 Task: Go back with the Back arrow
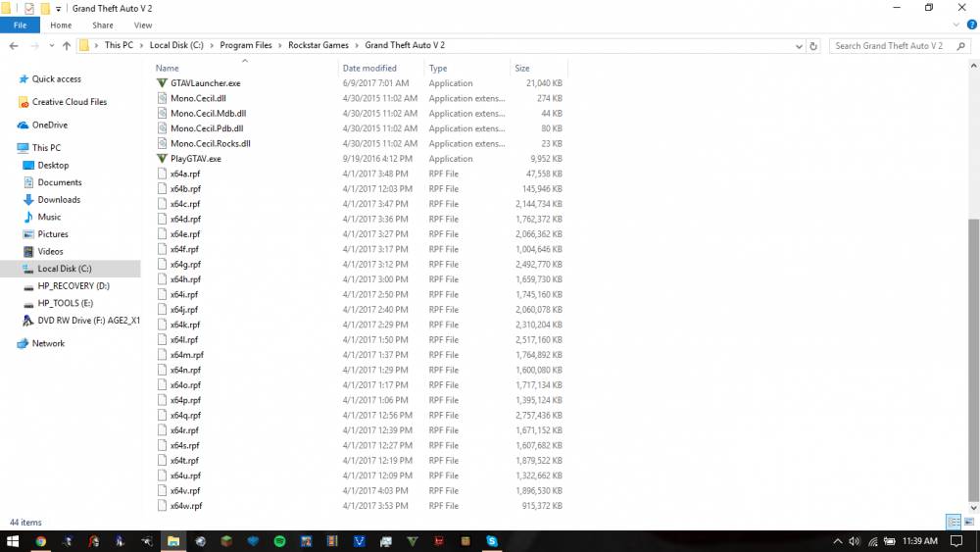(14, 46)
